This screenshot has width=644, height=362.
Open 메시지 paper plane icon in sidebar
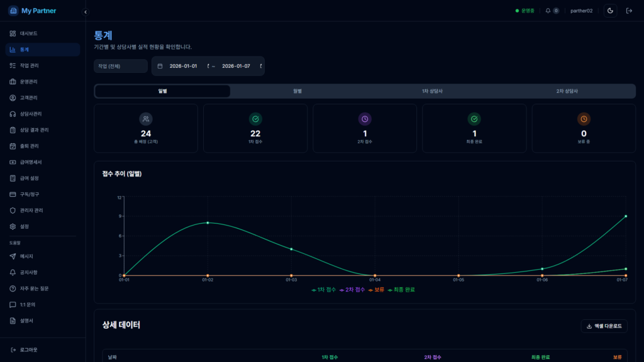[13, 256]
